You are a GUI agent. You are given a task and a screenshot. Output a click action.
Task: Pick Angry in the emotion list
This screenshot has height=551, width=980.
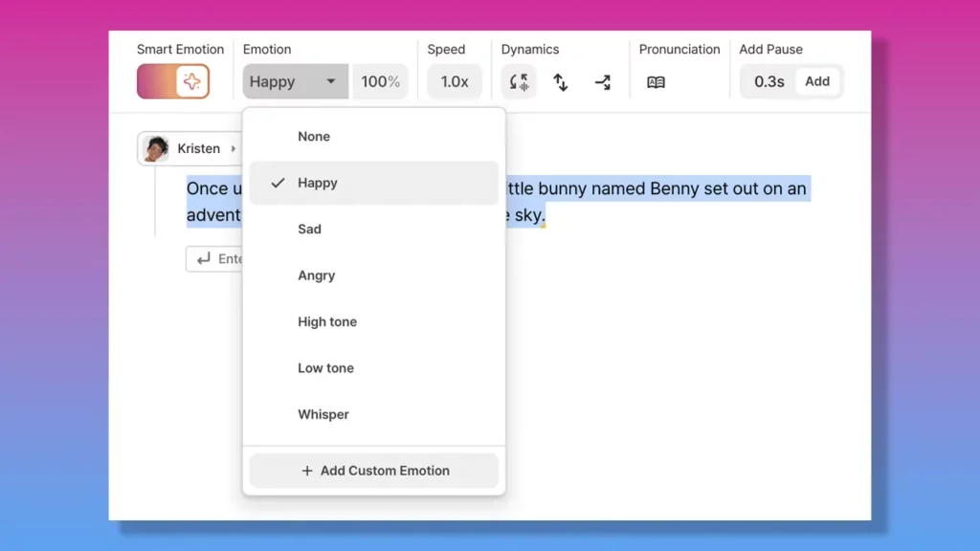coord(316,275)
